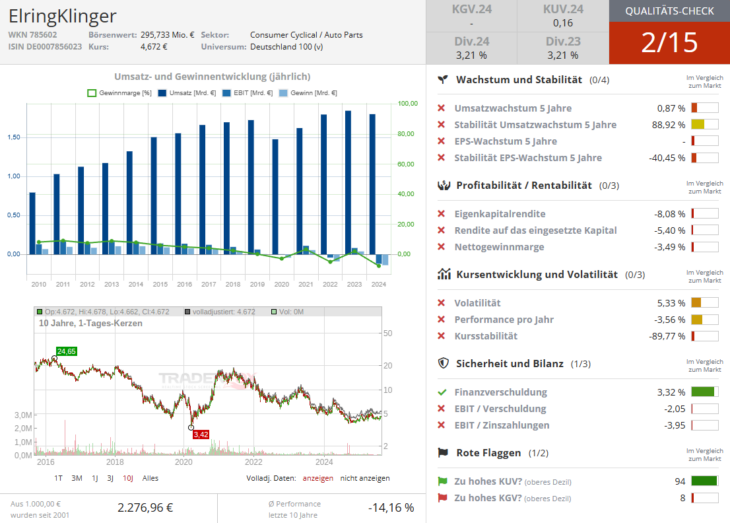Select the 3J time range
This screenshot has height=523, width=730.
coord(110,478)
